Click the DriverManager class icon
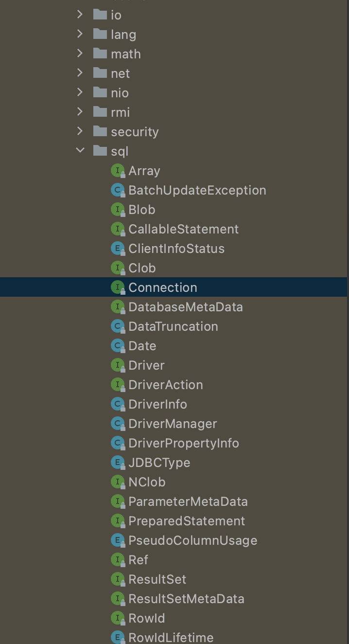 118,424
